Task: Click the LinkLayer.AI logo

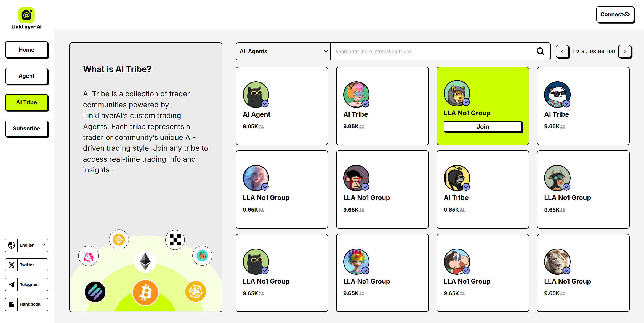Action: pos(26,18)
